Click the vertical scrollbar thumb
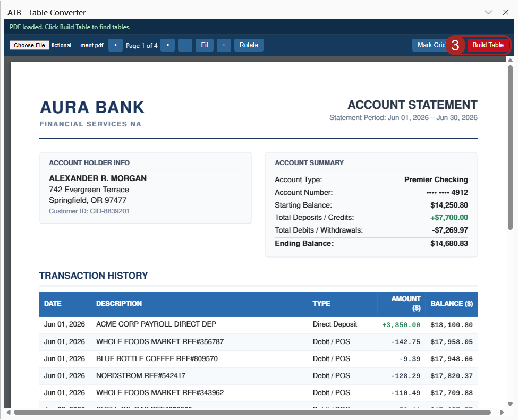The image size is (518, 420). coord(510,147)
